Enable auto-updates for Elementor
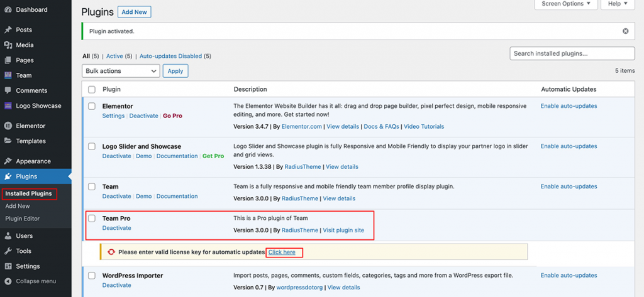 click(569, 106)
